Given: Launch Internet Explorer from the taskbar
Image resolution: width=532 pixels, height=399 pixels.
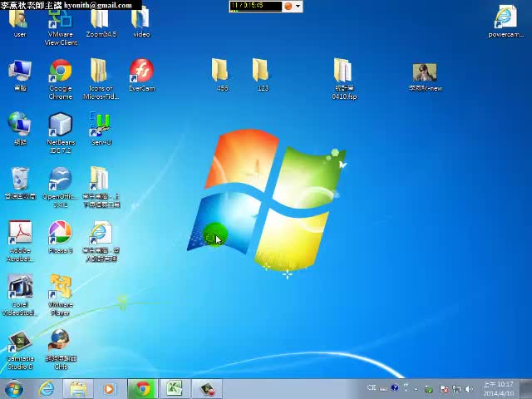Looking at the screenshot, I should click(x=47, y=389).
